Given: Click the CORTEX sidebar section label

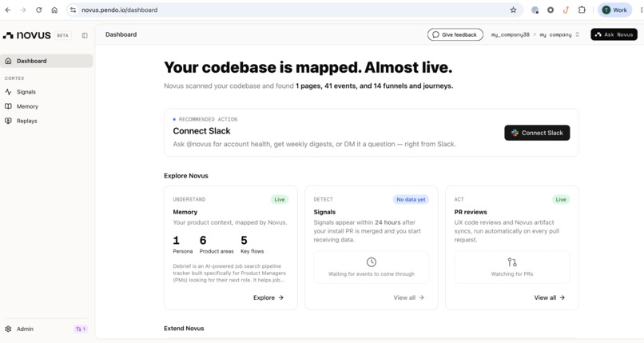Looking at the screenshot, I should (14, 78).
